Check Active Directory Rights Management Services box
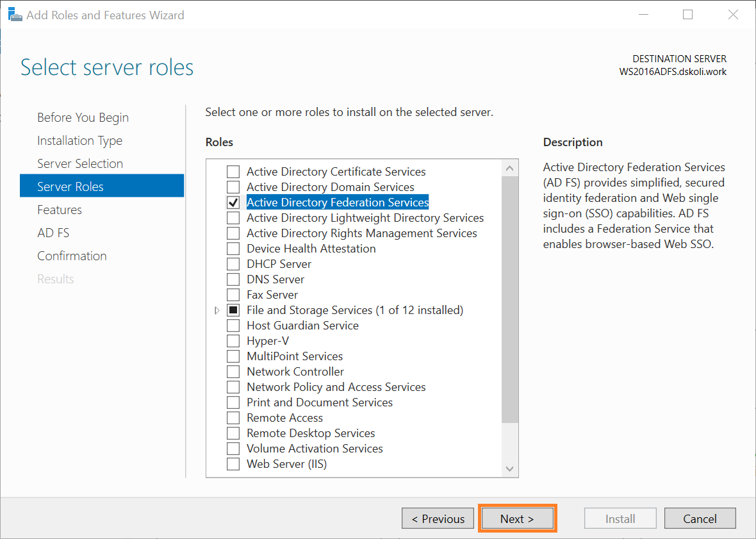This screenshot has height=539, width=756. (x=233, y=233)
